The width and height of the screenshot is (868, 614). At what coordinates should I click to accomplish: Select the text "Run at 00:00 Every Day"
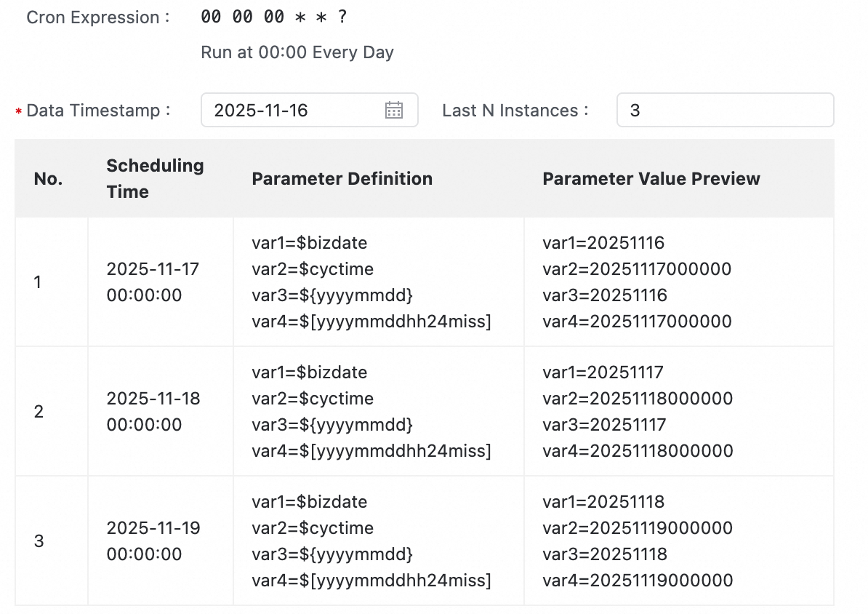[297, 52]
